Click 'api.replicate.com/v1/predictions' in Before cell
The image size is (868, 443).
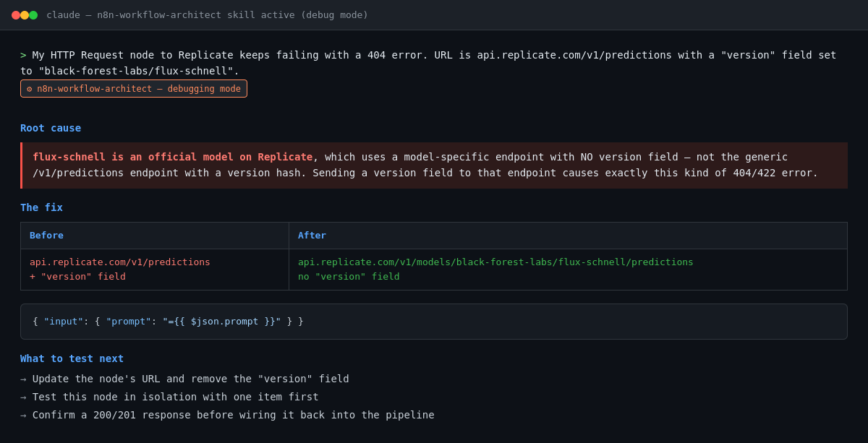[x=120, y=262]
